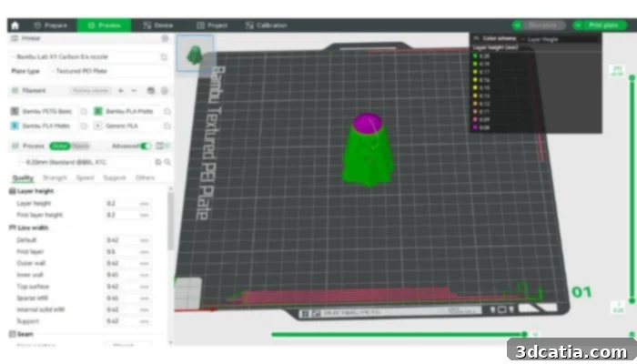Add a filament with plus icon
Image resolution: width=637 pixels, height=364 pixels.
coord(121,91)
